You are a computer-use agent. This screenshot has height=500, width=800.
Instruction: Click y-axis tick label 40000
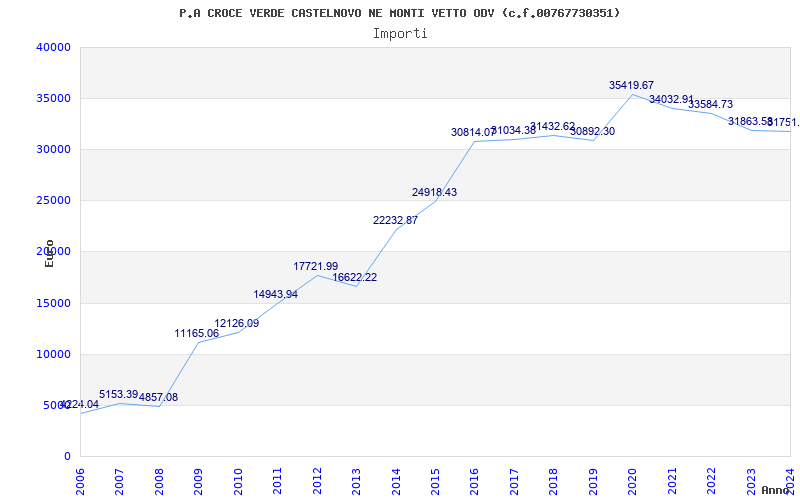point(53,47)
